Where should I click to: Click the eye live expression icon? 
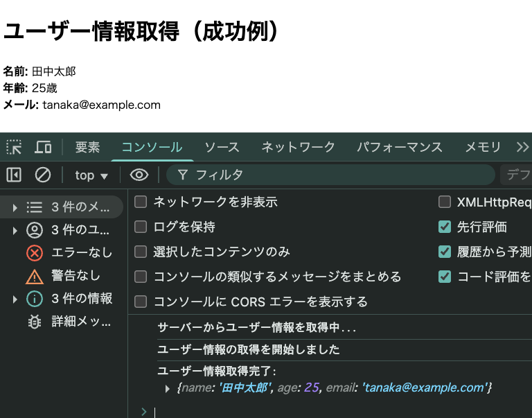click(x=139, y=175)
